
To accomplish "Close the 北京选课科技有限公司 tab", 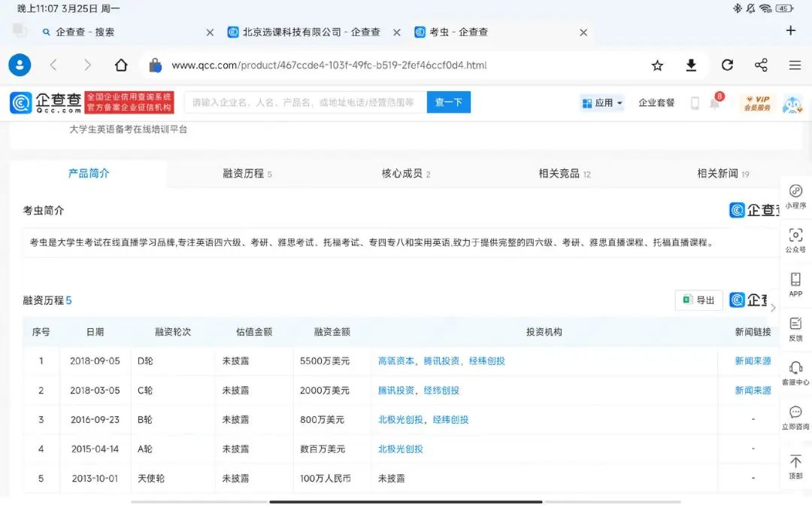I will 397,32.
